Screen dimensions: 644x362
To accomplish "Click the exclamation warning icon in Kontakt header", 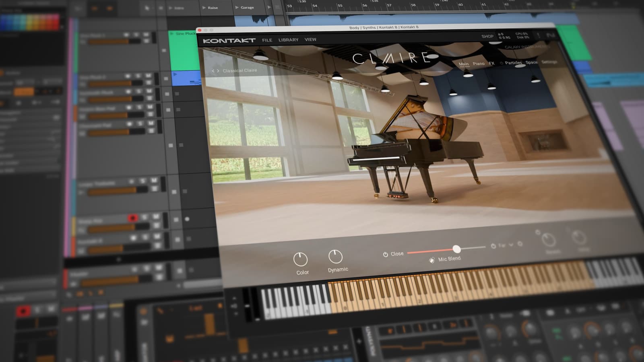I will point(539,35).
